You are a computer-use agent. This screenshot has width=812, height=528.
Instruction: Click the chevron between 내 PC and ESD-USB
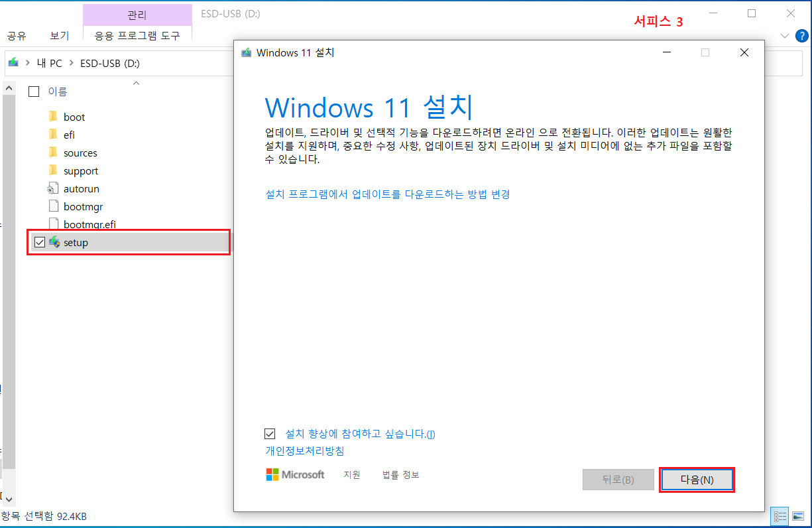pyautogui.click(x=71, y=63)
